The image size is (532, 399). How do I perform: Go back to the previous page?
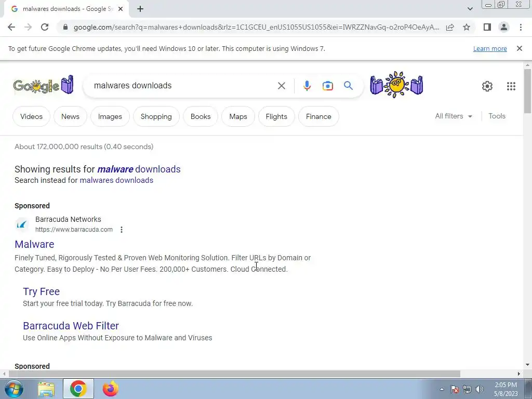(x=11, y=27)
